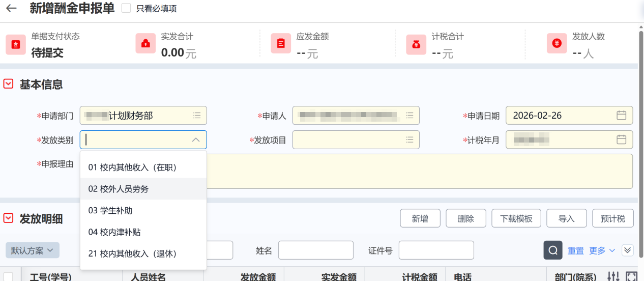Click the back arrow icon

pos(11,9)
